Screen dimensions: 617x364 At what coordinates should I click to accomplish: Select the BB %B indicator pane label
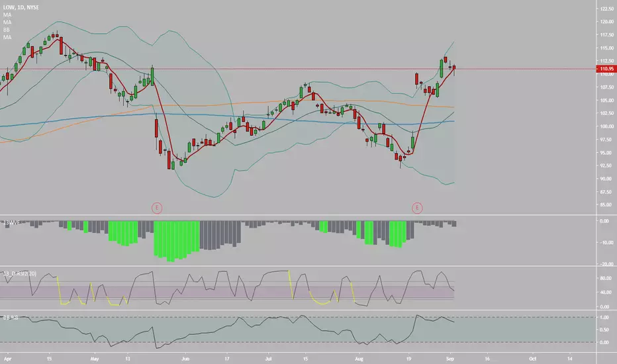pos(11,317)
